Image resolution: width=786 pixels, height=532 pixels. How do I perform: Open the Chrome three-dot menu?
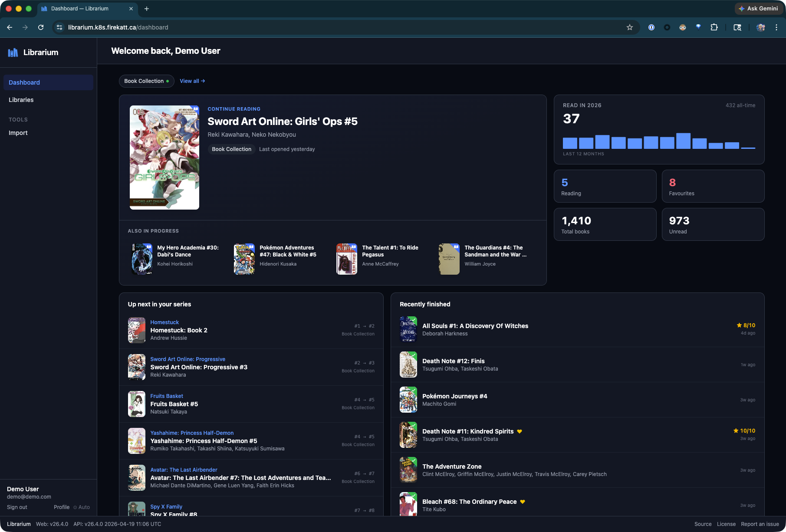(x=777, y=27)
